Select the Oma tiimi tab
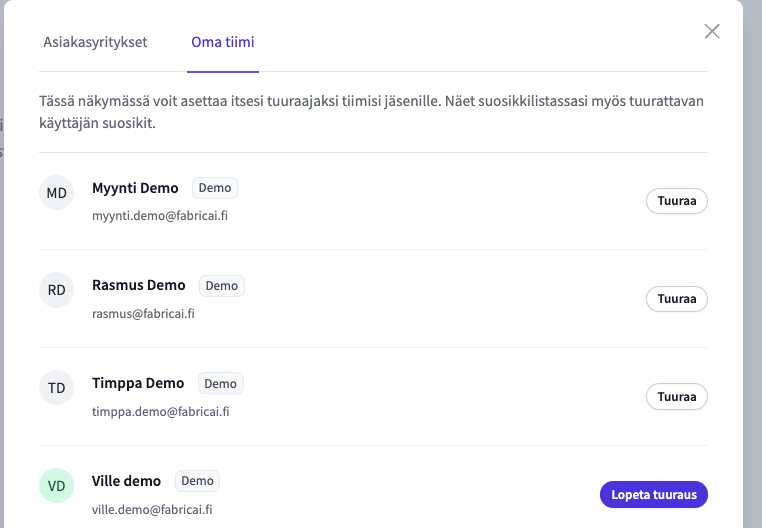 click(x=223, y=42)
